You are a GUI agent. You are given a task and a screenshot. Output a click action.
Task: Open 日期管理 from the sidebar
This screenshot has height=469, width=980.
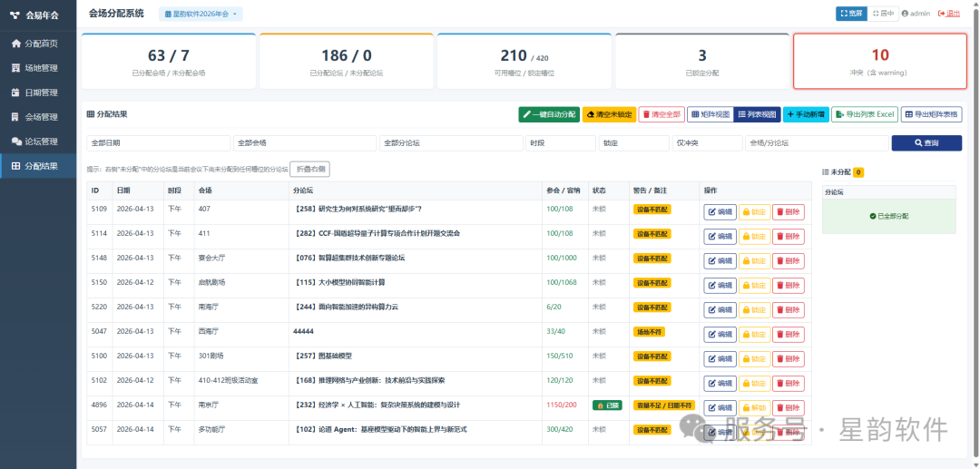click(x=38, y=93)
